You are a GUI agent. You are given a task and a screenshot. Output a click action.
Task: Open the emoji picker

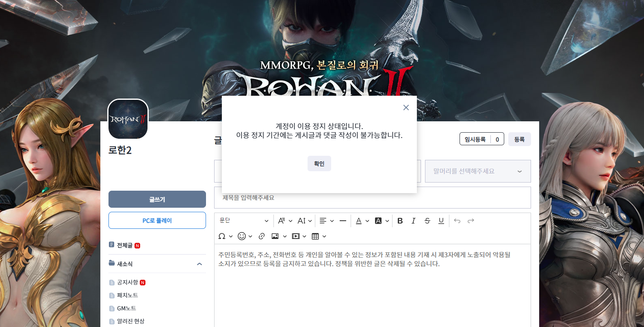242,236
